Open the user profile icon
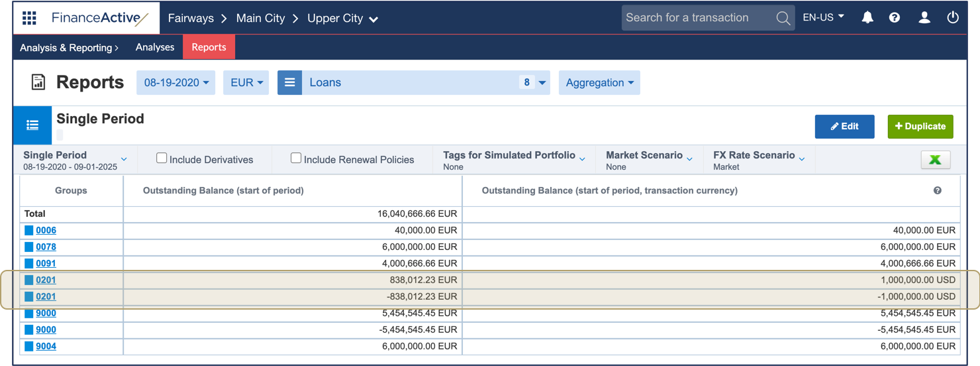The width and height of the screenshot is (980, 366). click(x=924, y=18)
